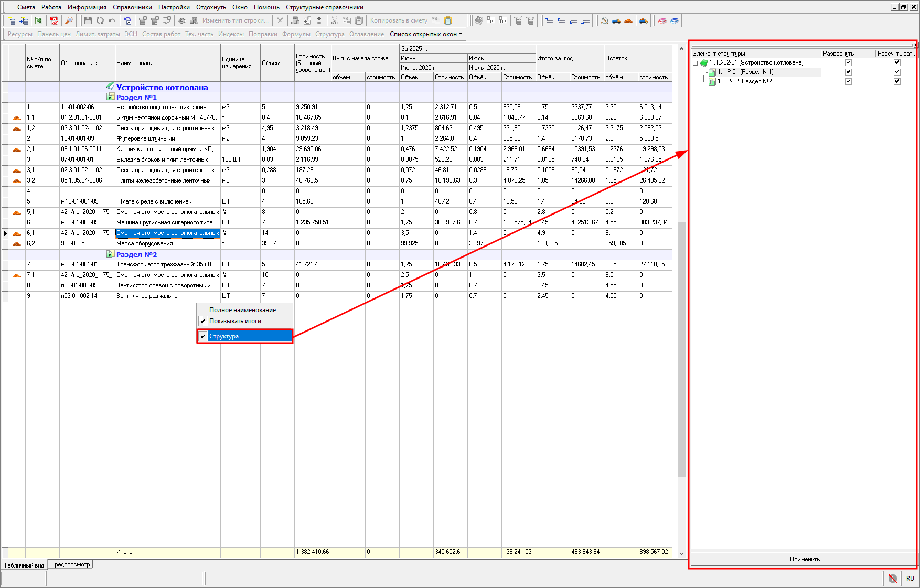Click the PDF export icon

[54, 20]
